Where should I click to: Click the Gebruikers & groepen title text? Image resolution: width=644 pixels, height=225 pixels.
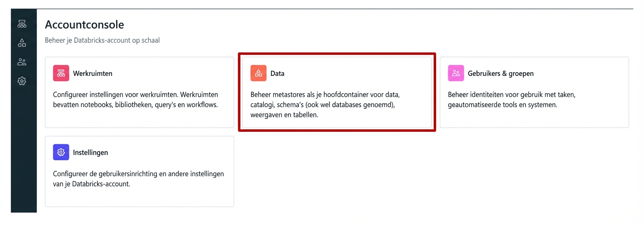tap(501, 73)
